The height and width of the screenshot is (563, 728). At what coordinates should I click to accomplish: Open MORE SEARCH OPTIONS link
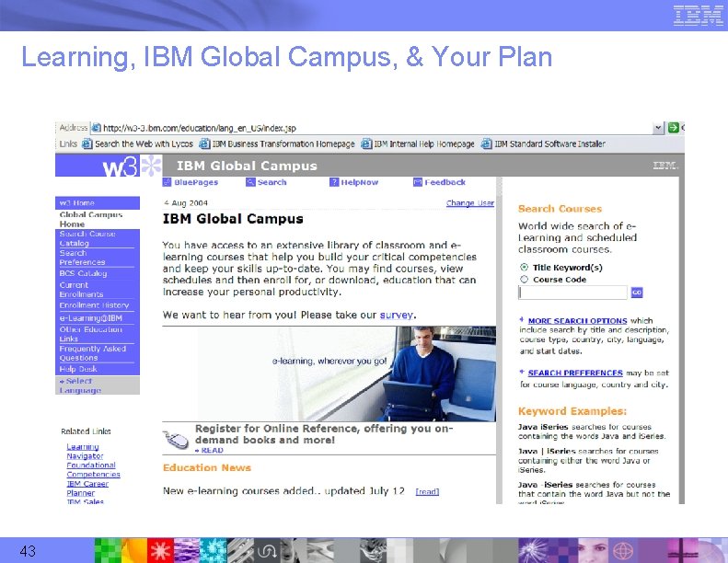click(578, 321)
